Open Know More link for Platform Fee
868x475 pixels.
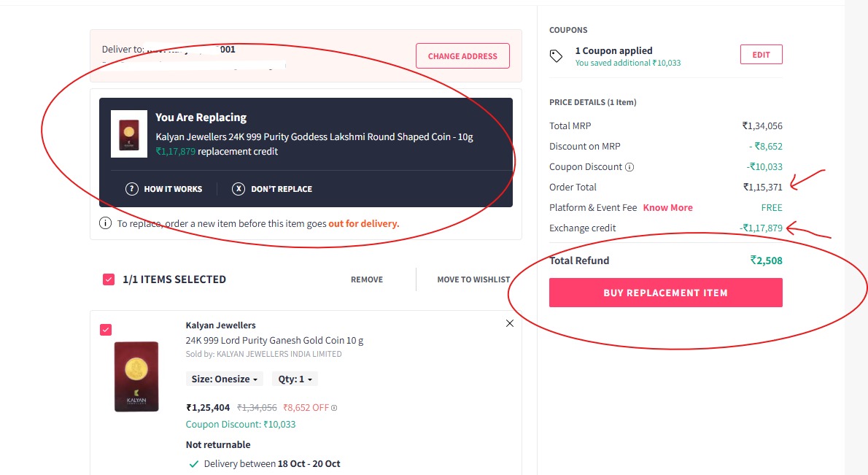tap(667, 208)
